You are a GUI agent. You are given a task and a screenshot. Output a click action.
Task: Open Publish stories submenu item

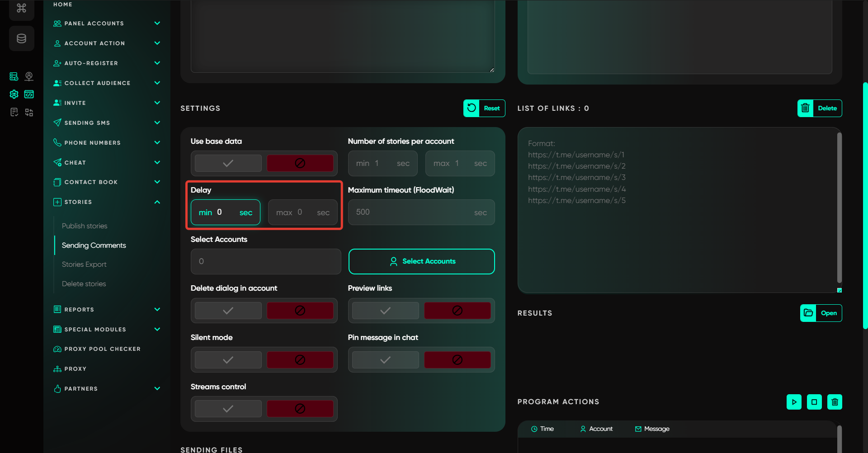(85, 226)
